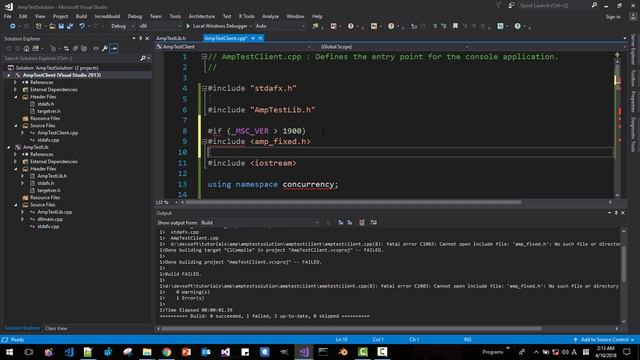Open the AmpTestClient project scope dropdown
The height and width of the screenshot is (360, 640).
pyautogui.click(x=233, y=47)
